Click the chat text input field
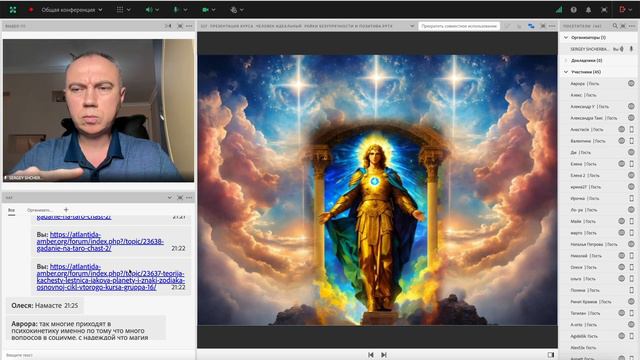Screen dimensions: 640x360 pos(98,355)
